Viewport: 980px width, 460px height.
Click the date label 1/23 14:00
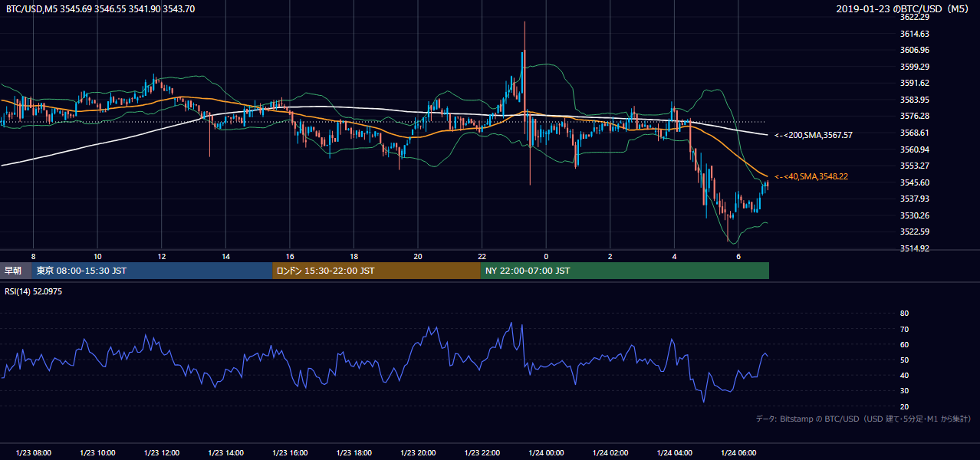point(225,453)
